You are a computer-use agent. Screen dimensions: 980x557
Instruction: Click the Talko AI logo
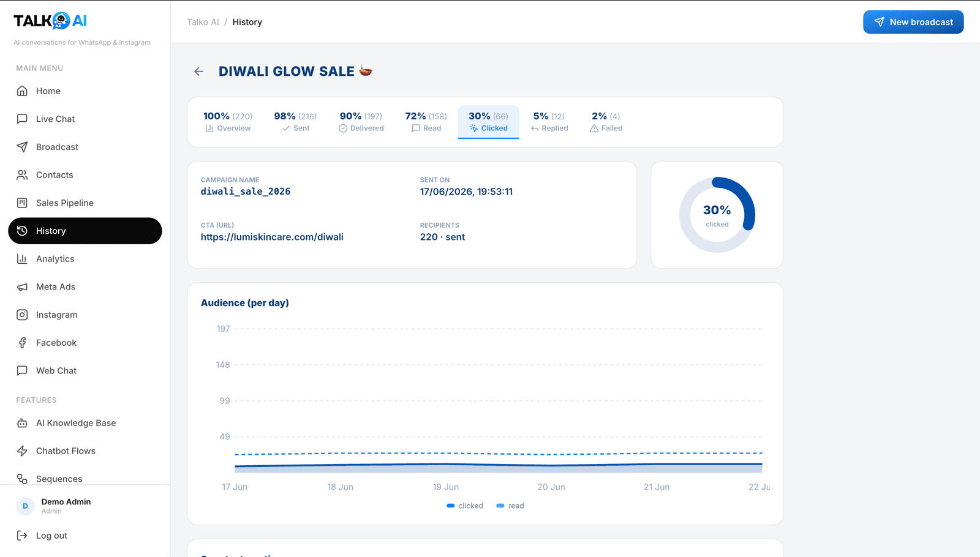pyautogui.click(x=50, y=21)
